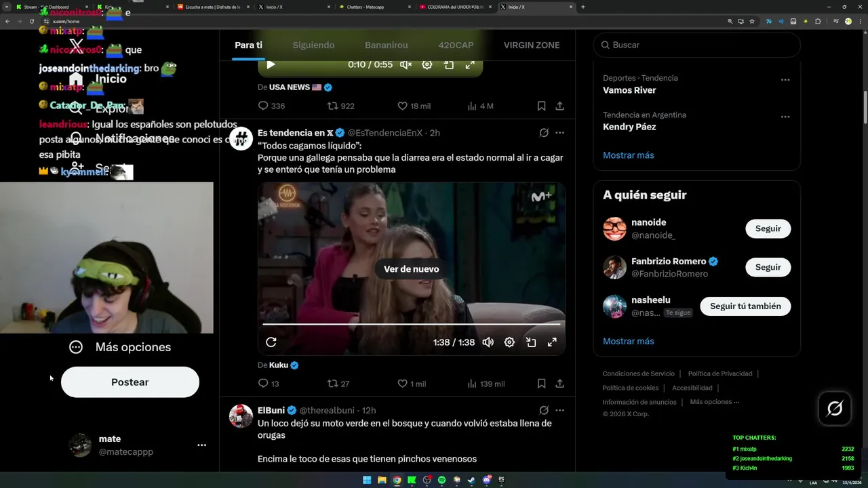The image size is (868, 488).
Task: Open Discord from the taskbar
Action: (486, 480)
